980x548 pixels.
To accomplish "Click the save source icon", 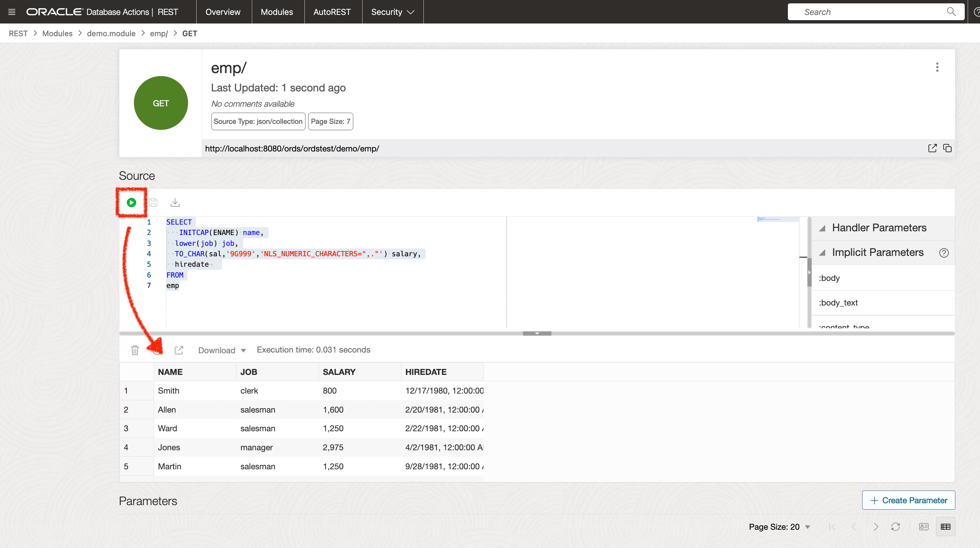I will 153,203.
